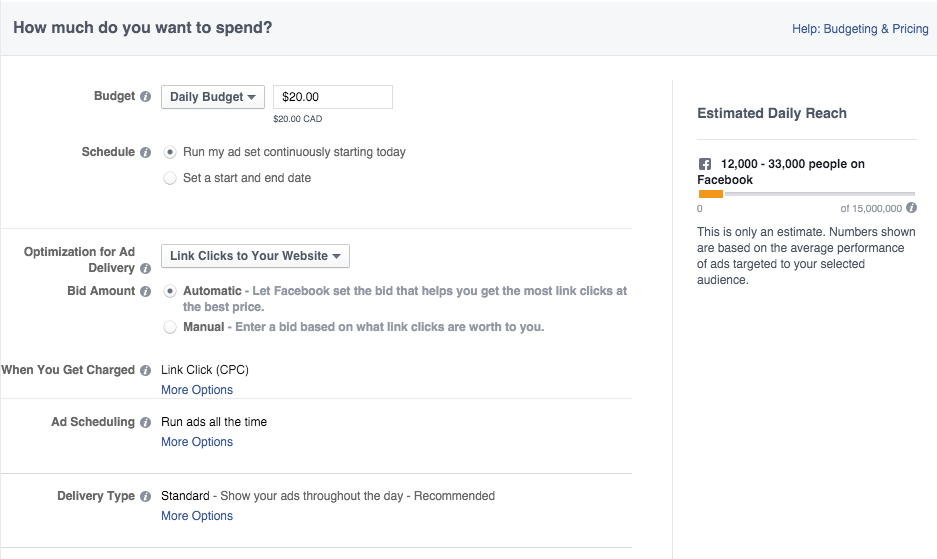Image resolution: width=937 pixels, height=559 pixels.
Task: Select Run my ad set continuously option
Action: (170, 153)
